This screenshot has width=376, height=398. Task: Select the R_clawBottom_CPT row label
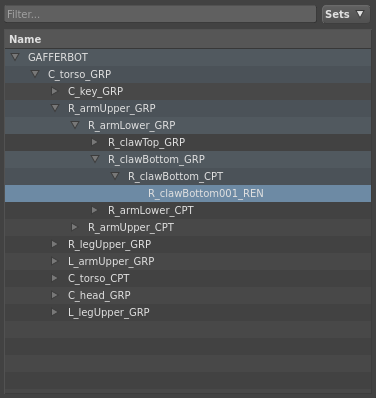click(176, 176)
